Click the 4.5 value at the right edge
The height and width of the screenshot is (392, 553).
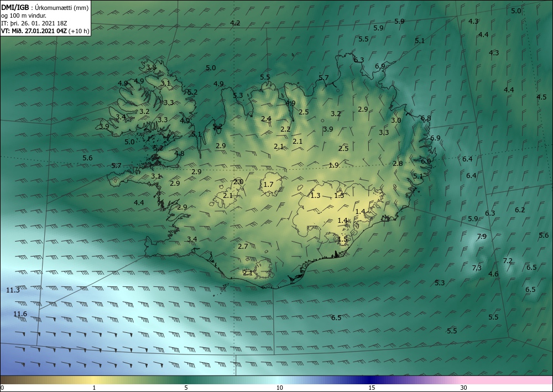[541, 97]
